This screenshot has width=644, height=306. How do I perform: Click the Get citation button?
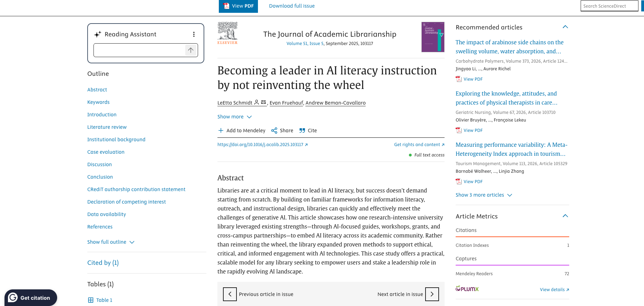pyautogui.click(x=31, y=298)
